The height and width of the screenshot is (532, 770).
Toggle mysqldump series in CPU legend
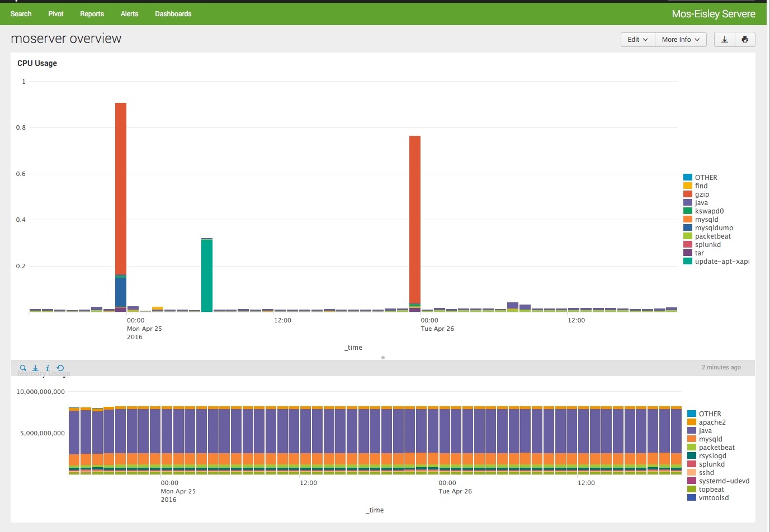pos(714,228)
